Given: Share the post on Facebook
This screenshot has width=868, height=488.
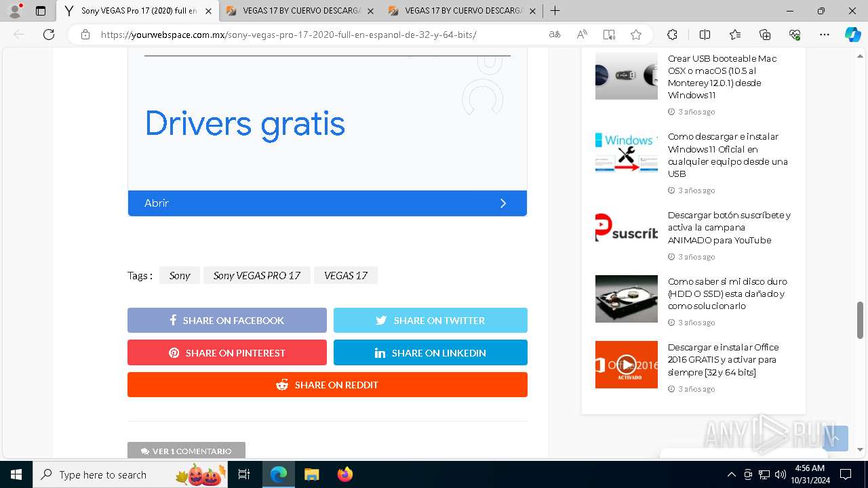Looking at the screenshot, I should pos(227,320).
